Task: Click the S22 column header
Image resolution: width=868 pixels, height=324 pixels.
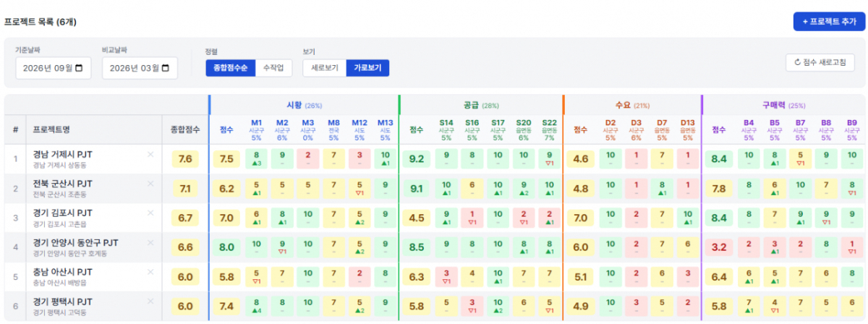Action: [549, 130]
